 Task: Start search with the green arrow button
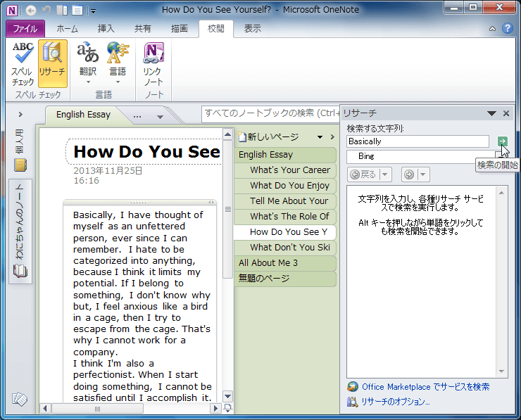(503, 142)
